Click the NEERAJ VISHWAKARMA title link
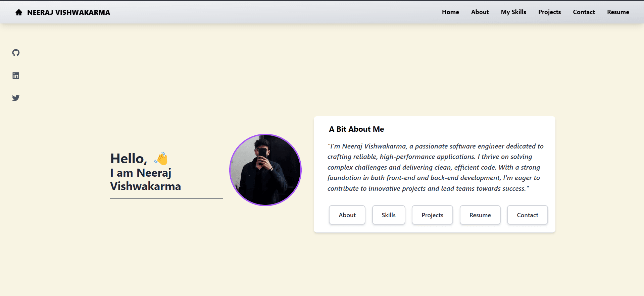Screen dimensions: 644x296 coord(68,12)
